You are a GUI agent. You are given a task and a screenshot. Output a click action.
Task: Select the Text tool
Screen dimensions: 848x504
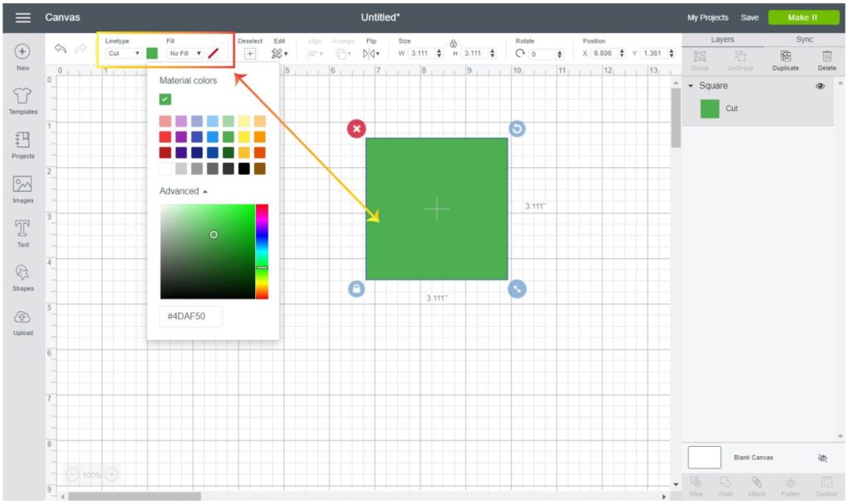pos(22,228)
